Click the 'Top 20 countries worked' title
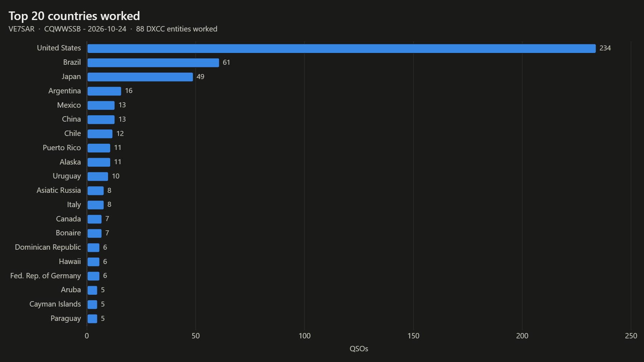Viewport: 644px width, 362px height. (74, 16)
